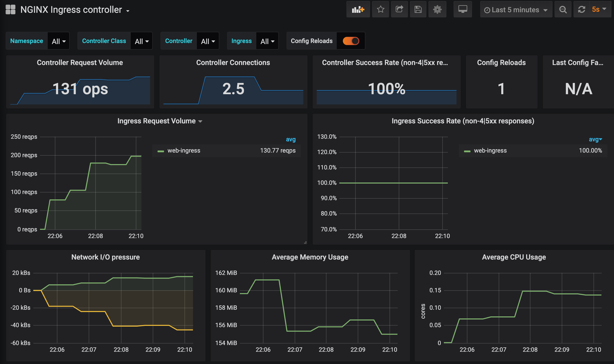
Task: Open Average CPU Usage panel title
Action: click(514, 257)
